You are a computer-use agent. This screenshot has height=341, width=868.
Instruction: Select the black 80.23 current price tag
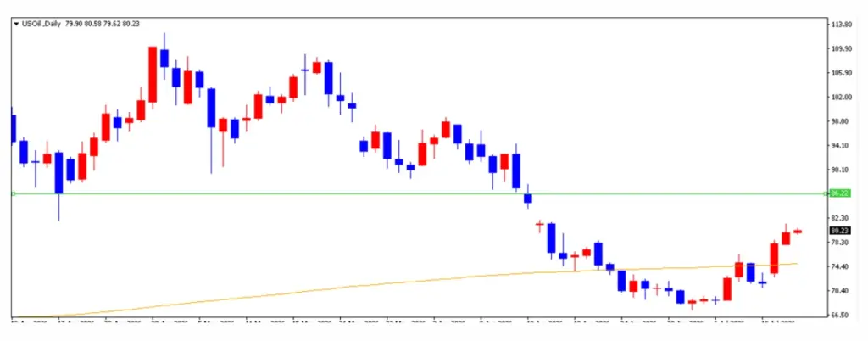coord(840,230)
